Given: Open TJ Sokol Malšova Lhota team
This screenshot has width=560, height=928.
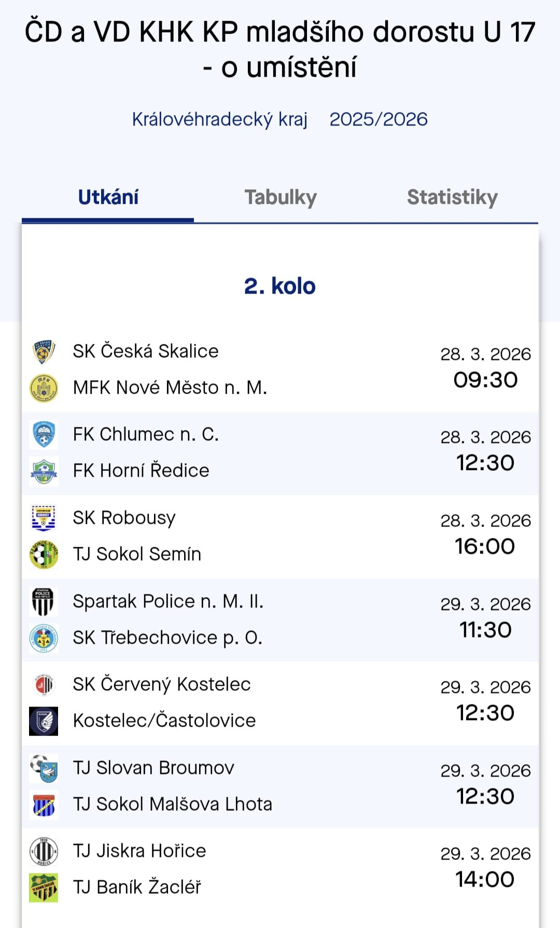Looking at the screenshot, I should point(173,805).
